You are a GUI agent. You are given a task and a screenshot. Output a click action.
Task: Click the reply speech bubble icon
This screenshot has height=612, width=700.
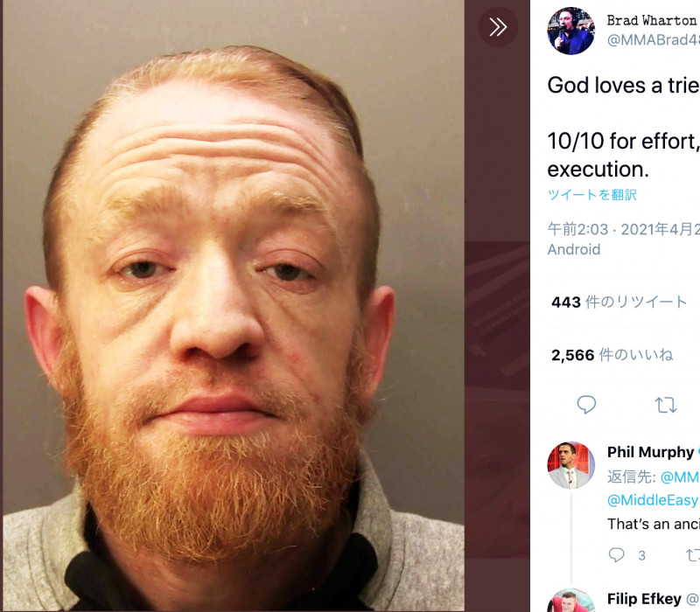click(586, 405)
